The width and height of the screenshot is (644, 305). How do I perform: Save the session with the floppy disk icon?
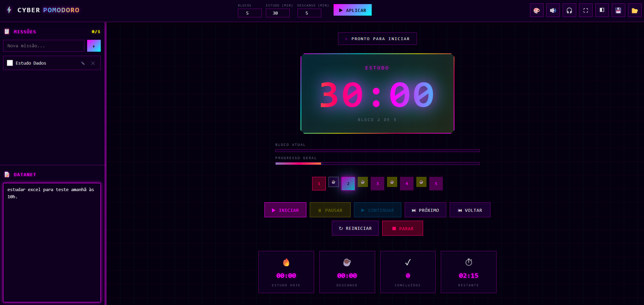tap(618, 10)
